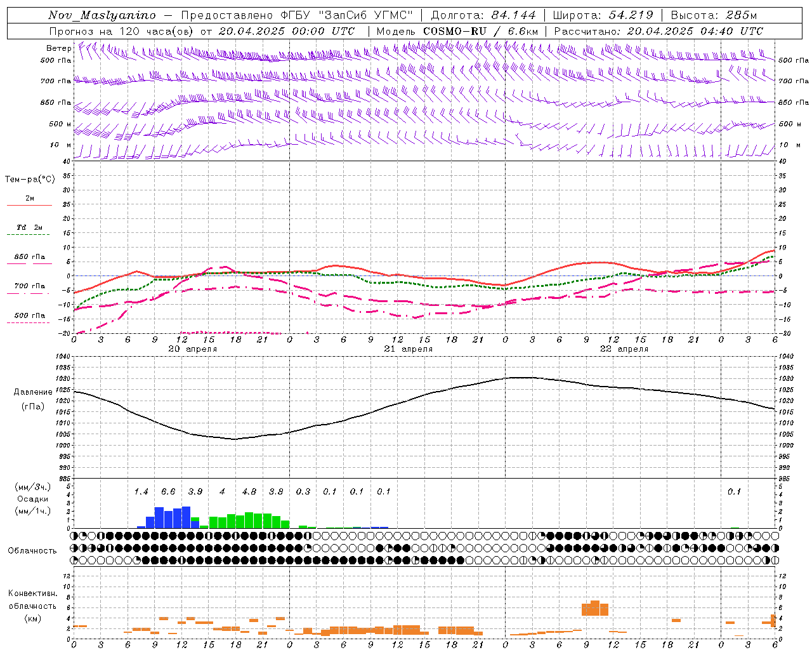Click the 1.4 precipitation total value
Image resolution: width=812 pixels, height=650 pixels.
coord(141,491)
